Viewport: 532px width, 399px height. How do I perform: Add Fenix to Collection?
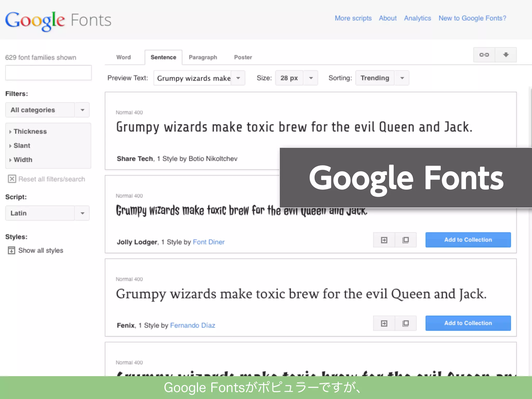468,323
